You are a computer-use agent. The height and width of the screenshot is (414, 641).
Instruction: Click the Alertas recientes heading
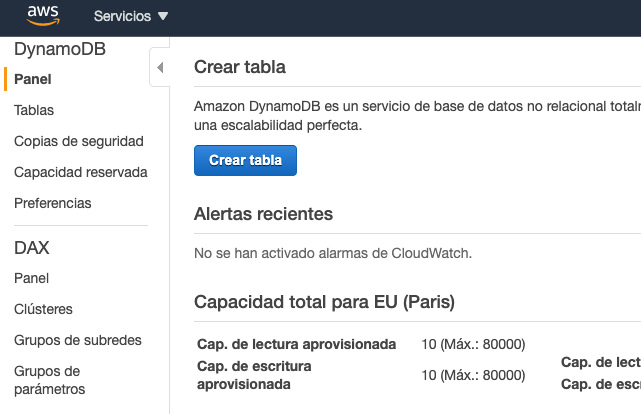click(263, 214)
